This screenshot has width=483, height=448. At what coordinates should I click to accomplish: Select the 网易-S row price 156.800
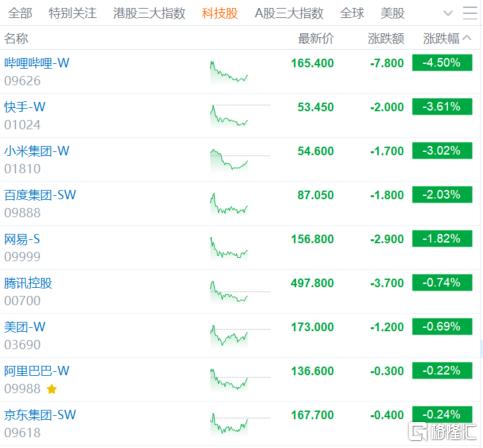[312, 239]
